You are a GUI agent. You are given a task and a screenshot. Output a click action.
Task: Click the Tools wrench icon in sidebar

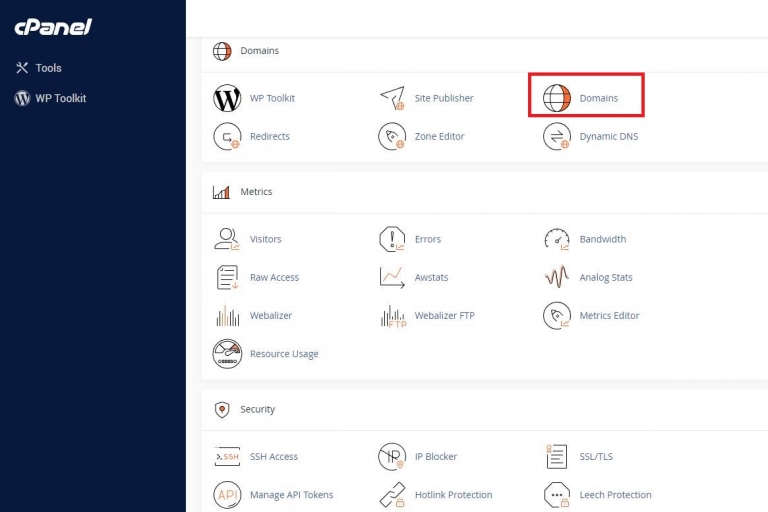pyautogui.click(x=22, y=68)
